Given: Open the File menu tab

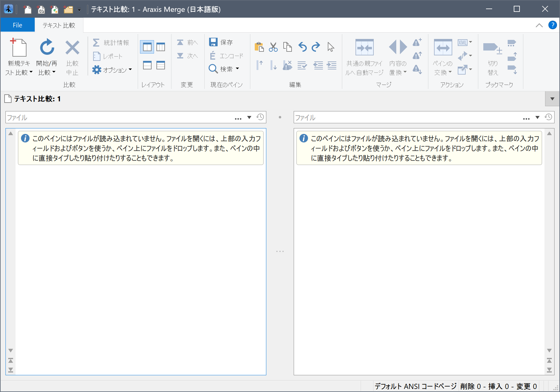Looking at the screenshot, I should click(17, 25).
